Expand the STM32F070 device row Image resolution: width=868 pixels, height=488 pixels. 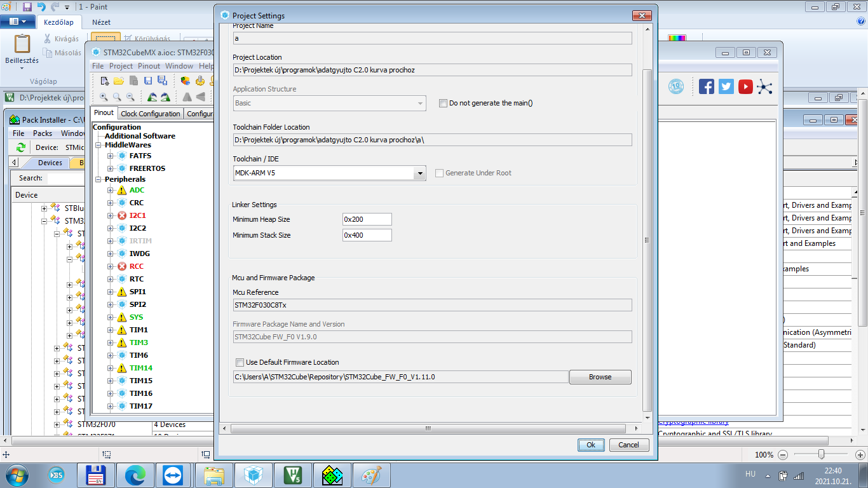tap(57, 424)
